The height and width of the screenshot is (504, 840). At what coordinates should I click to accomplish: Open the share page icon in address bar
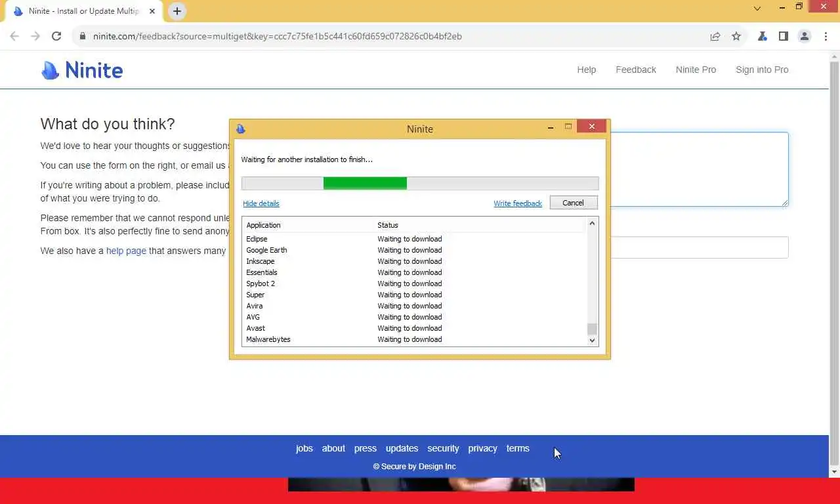715,36
